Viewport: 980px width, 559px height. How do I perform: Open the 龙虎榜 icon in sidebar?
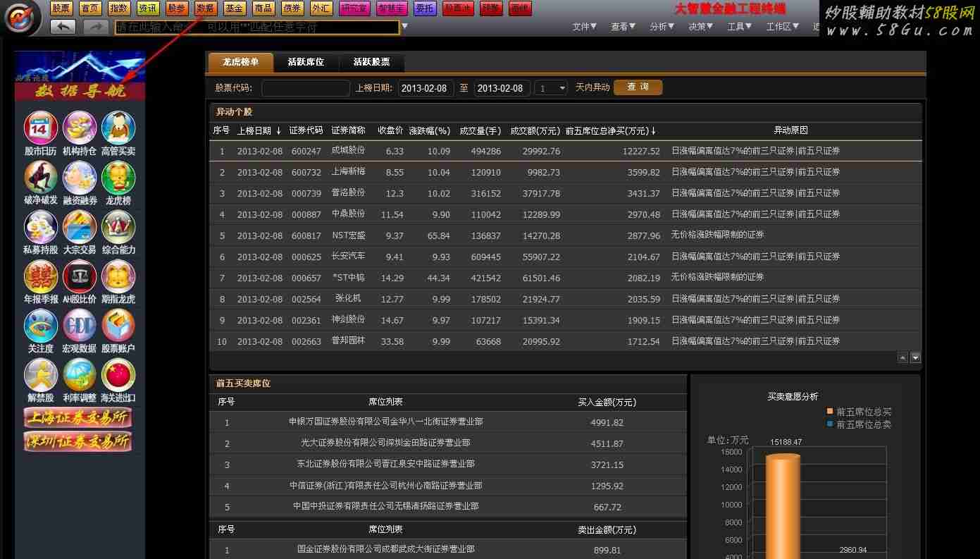[x=118, y=178]
